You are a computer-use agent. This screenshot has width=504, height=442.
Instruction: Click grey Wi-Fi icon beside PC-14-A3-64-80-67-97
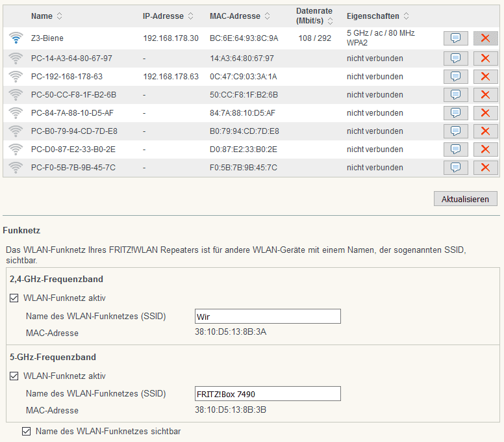point(16,58)
